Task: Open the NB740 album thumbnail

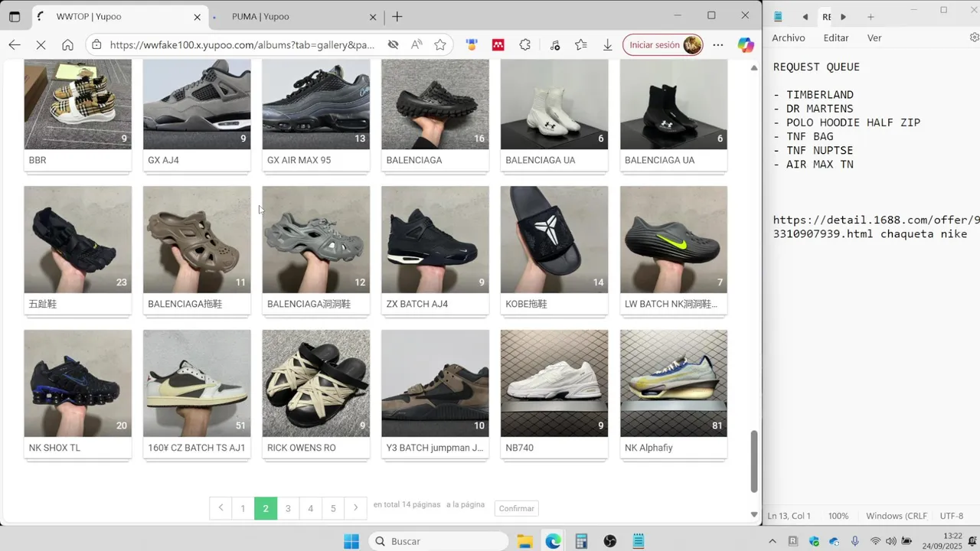Action: point(554,383)
